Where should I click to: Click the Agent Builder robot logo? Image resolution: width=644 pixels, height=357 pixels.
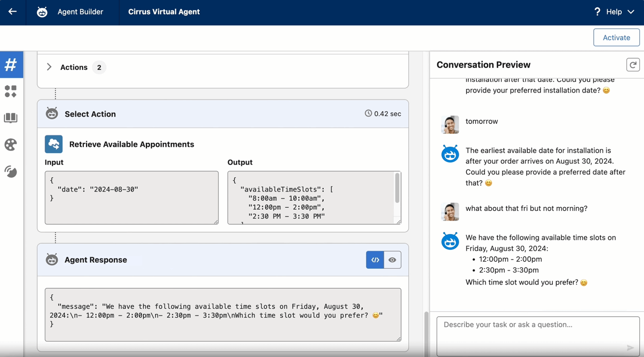42,12
